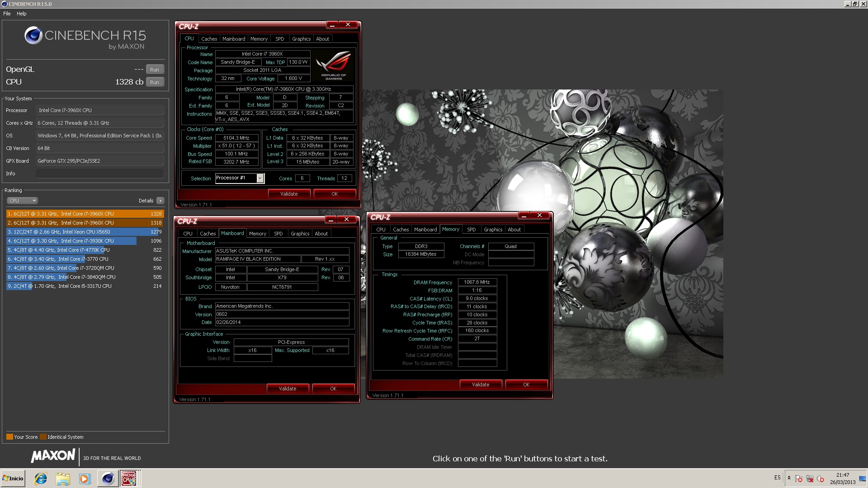This screenshot has height=488, width=868.
Task: Expand ranking Details arrow button
Action: pyautogui.click(x=160, y=201)
